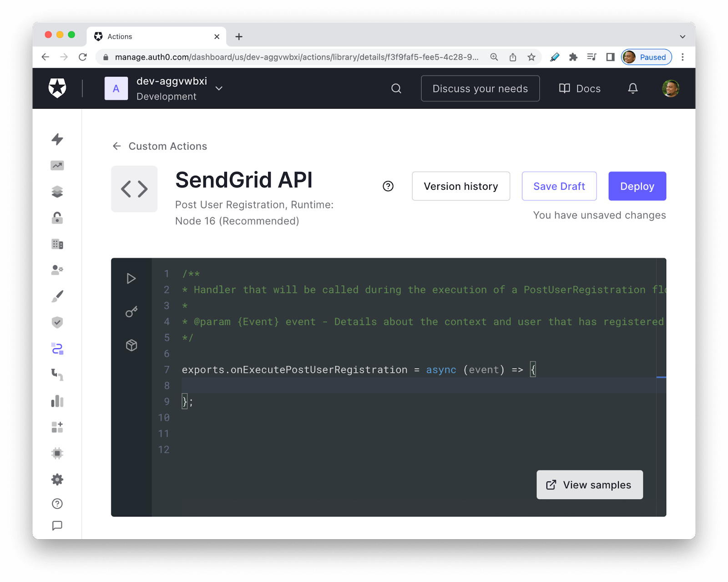Viewport: 728px width, 582px height.
Task: Open the Actions flow icon in sidebar
Action: (57, 349)
